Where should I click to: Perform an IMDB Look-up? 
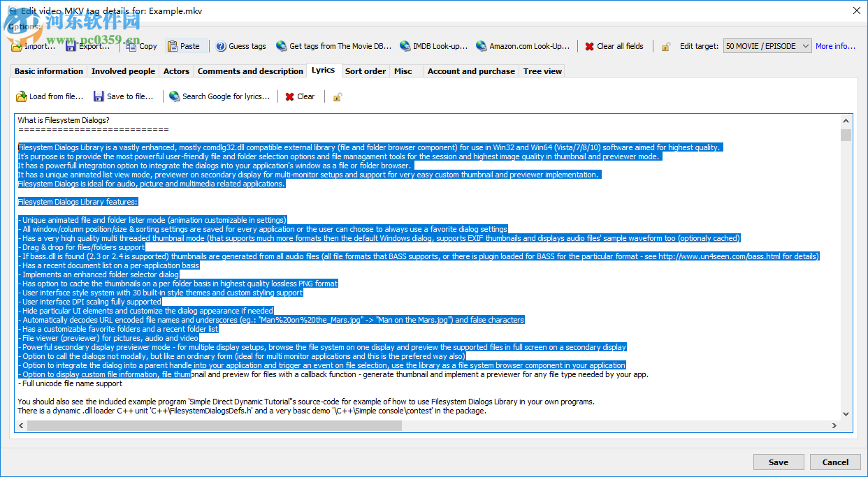434,45
